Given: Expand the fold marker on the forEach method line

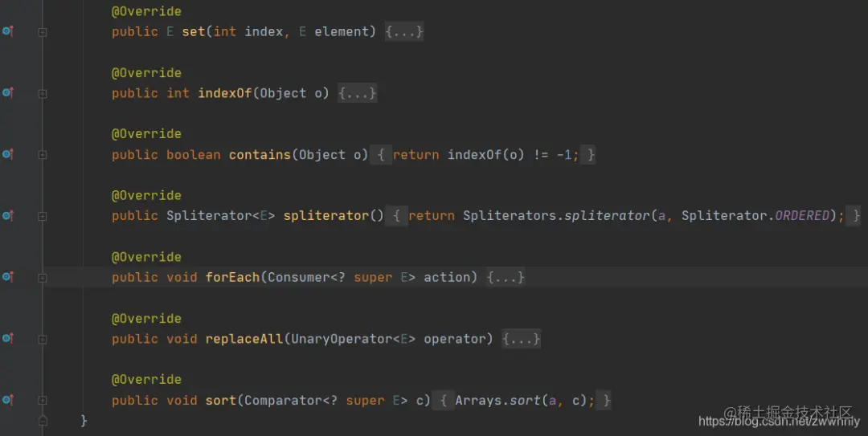Looking at the screenshot, I should pyautogui.click(x=42, y=279).
